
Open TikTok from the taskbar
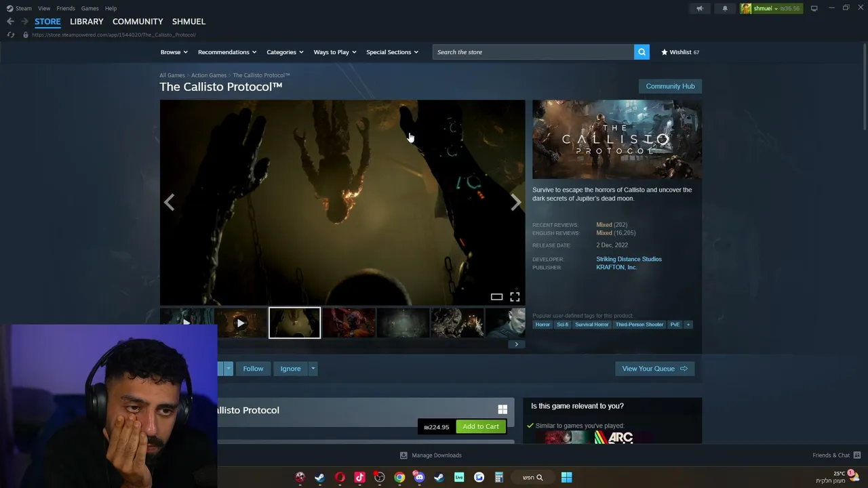click(359, 477)
